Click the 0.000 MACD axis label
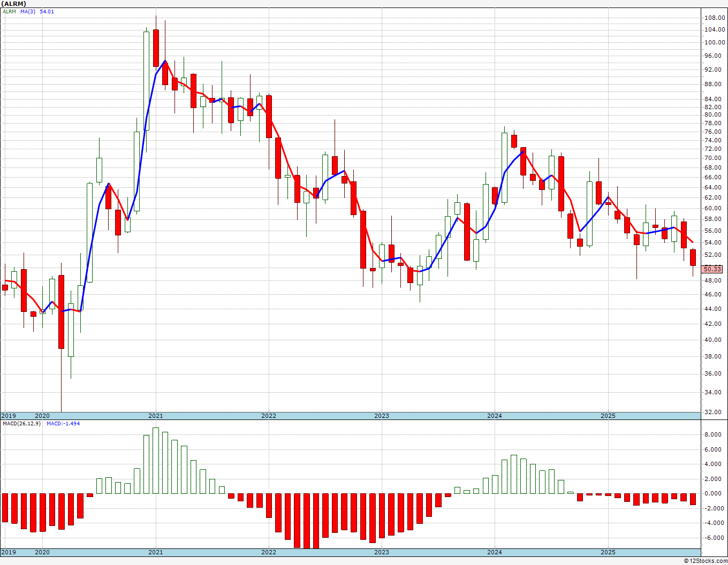 (715, 494)
